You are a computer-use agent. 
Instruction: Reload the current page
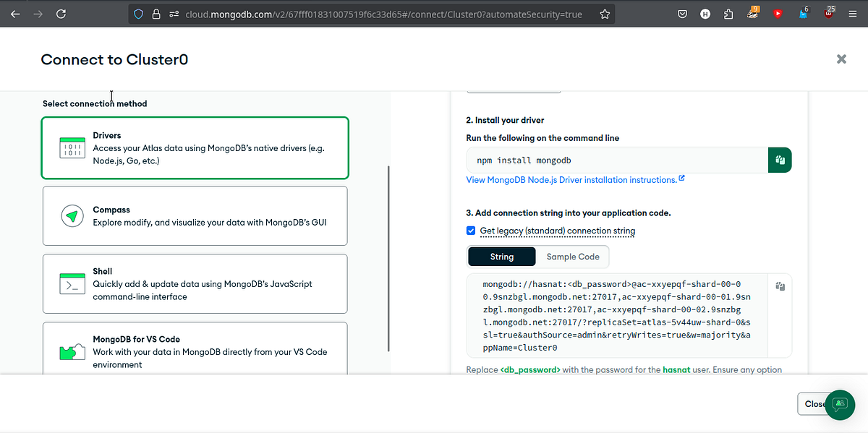(61, 13)
